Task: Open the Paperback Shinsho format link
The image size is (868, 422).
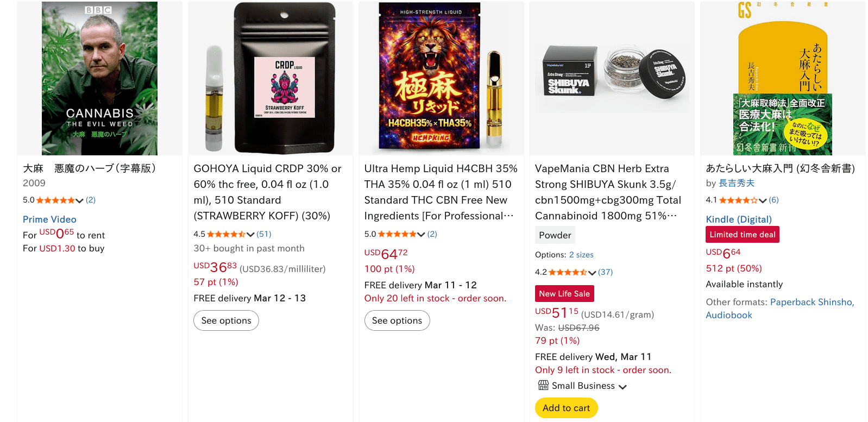Action: (x=812, y=302)
